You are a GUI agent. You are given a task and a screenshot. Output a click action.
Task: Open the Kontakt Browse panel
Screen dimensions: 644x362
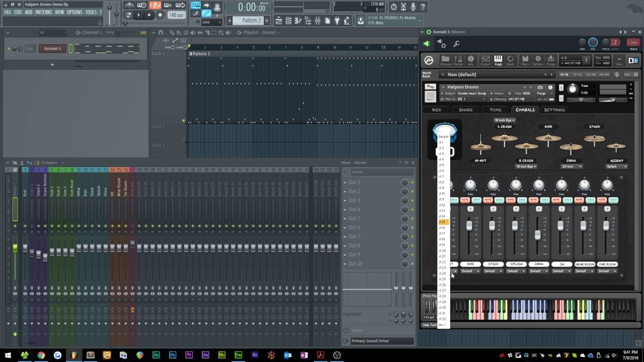click(445, 60)
